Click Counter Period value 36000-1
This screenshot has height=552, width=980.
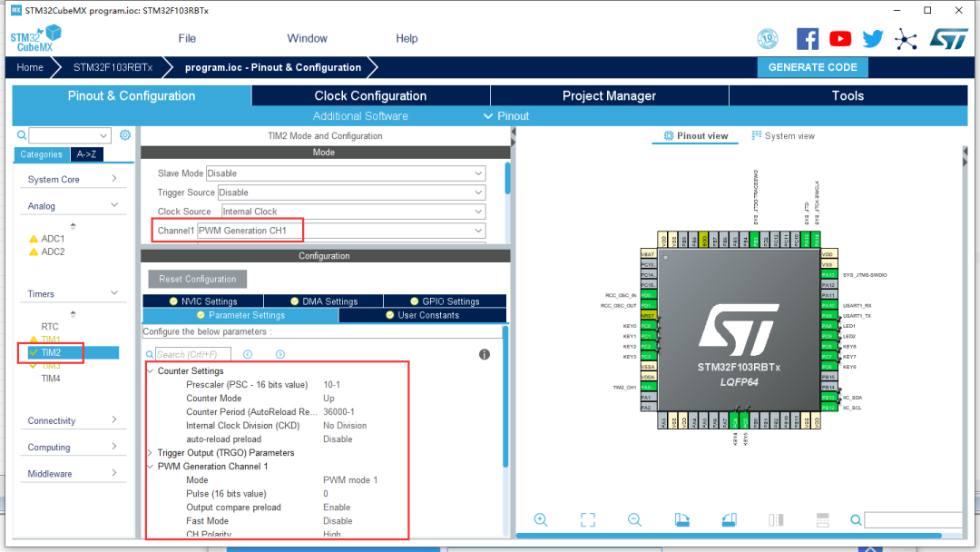338,412
